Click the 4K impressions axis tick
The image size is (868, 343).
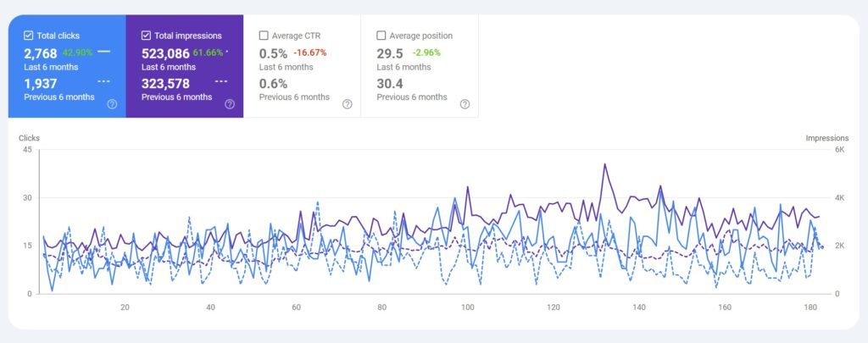(x=839, y=197)
